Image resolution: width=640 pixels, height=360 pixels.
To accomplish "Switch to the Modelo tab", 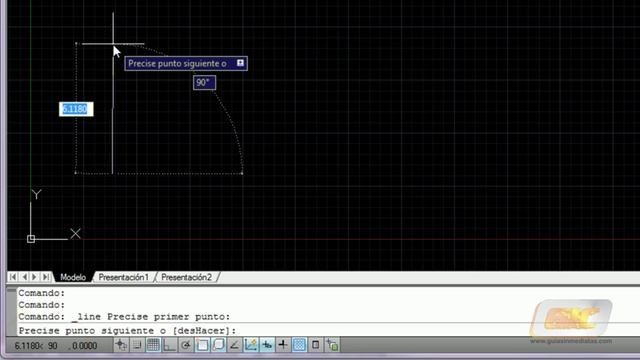I will coord(73,277).
